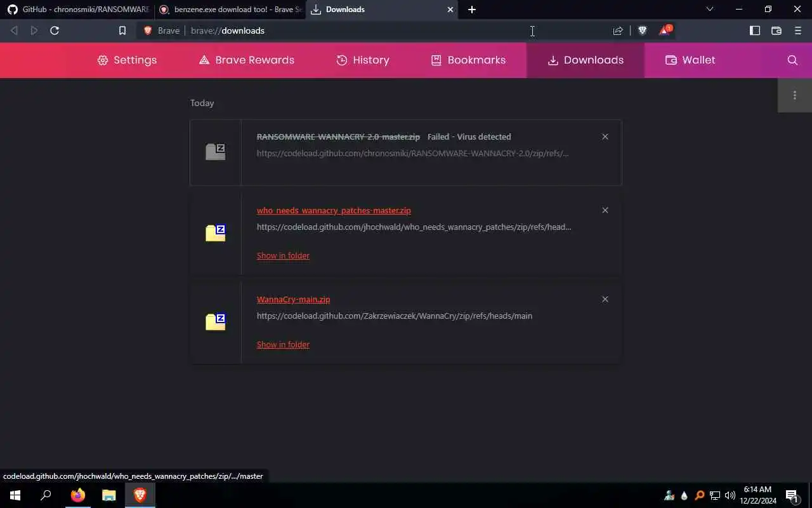This screenshot has width=812, height=508.
Task: Open the volume speaker icon in system tray
Action: point(730,495)
